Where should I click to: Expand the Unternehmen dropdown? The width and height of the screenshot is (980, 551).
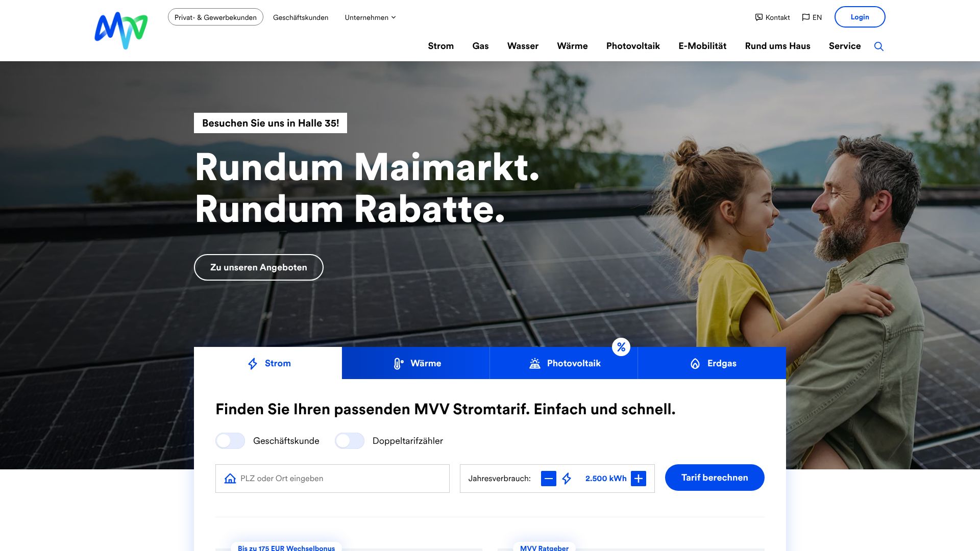pyautogui.click(x=370, y=17)
